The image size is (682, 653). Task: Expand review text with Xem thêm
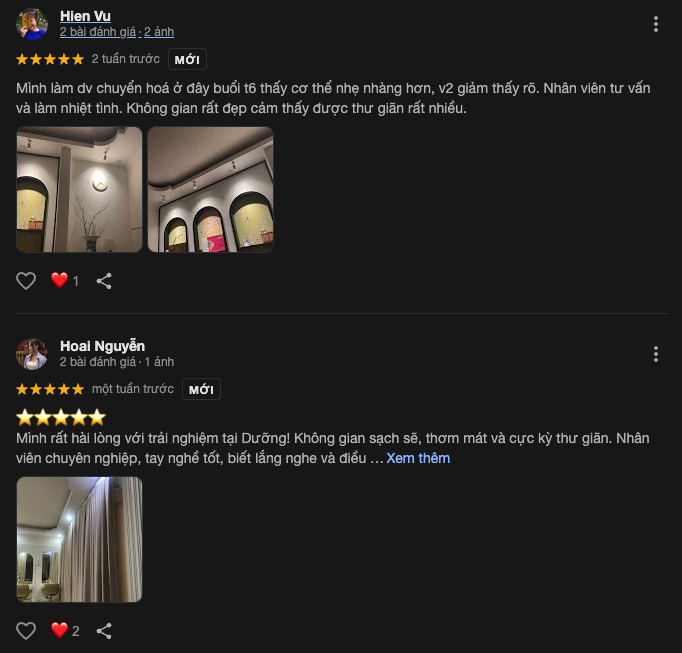(418, 458)
